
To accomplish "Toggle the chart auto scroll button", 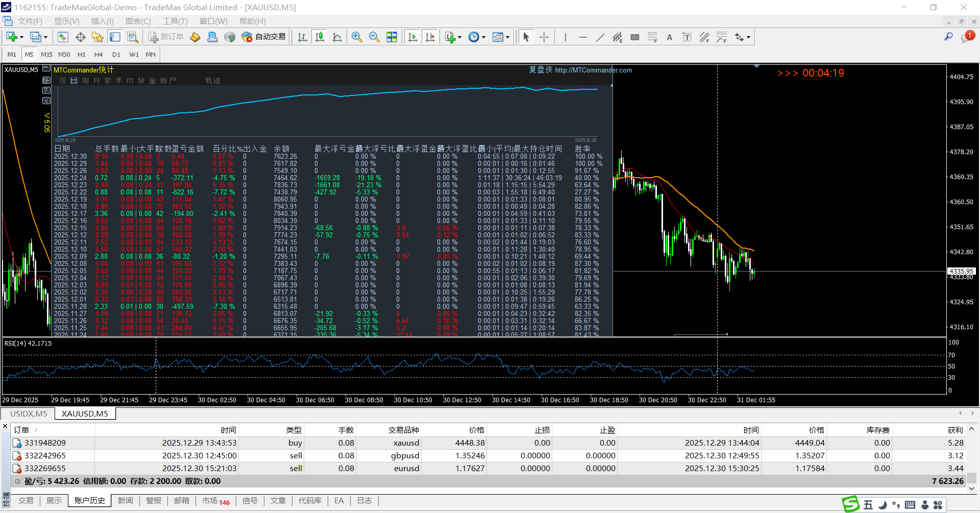I will pos(413,37).
